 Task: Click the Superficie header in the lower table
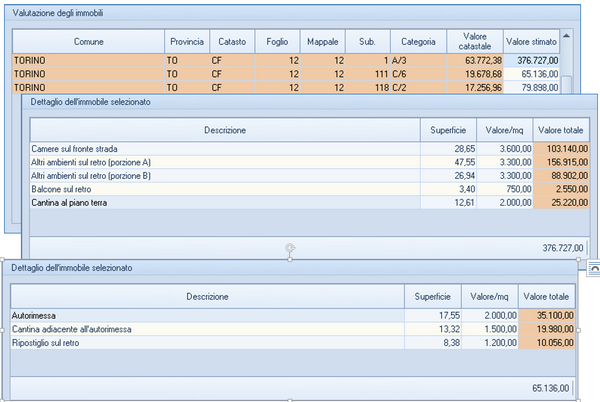tap(432, 297)
